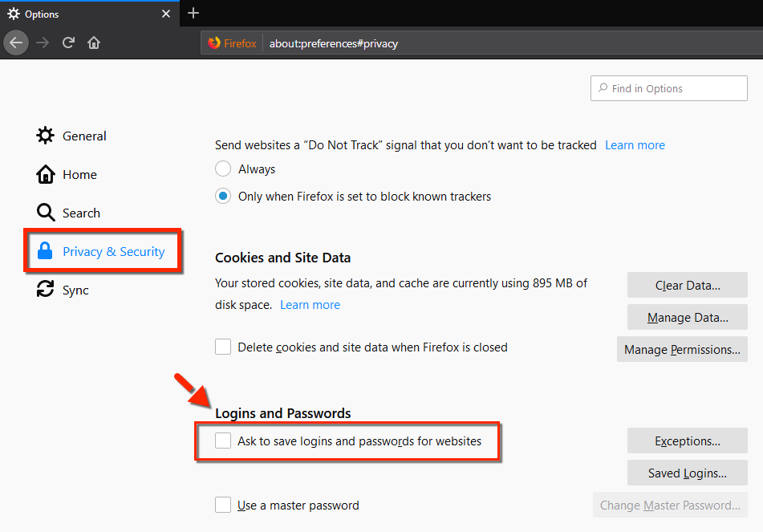This screenshot has height=532, width=763.
Task: Click the back navigation arrow
Action: 16,43
